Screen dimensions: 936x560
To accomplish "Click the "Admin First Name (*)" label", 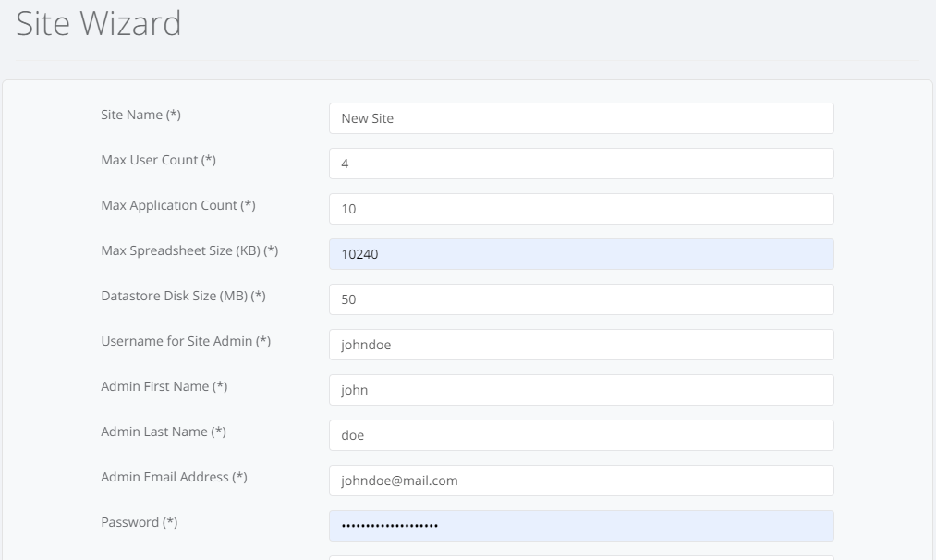I will point(164,386).
